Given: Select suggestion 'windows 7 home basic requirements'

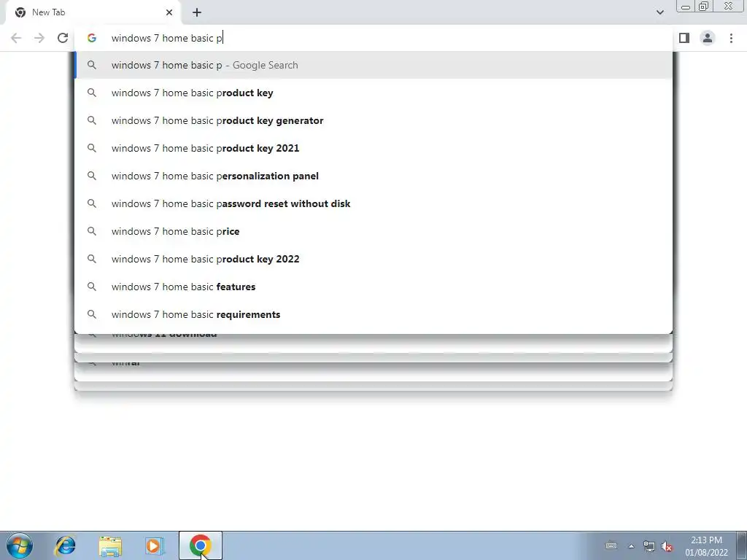Looking at the screenshot, I should click(373, 314).
